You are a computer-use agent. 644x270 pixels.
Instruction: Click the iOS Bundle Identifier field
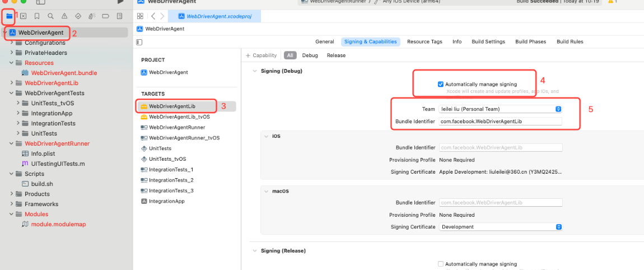[501, 147]
